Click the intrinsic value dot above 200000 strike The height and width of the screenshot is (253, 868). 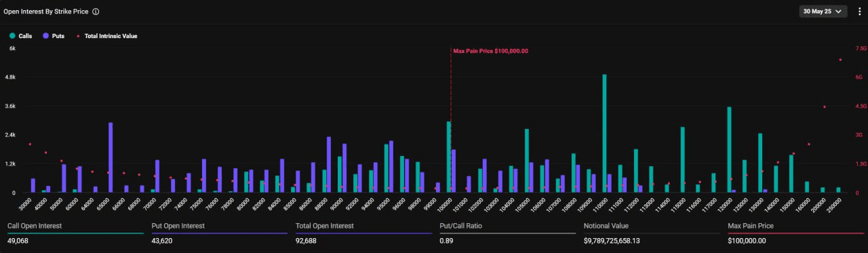(x=825, y=106)
